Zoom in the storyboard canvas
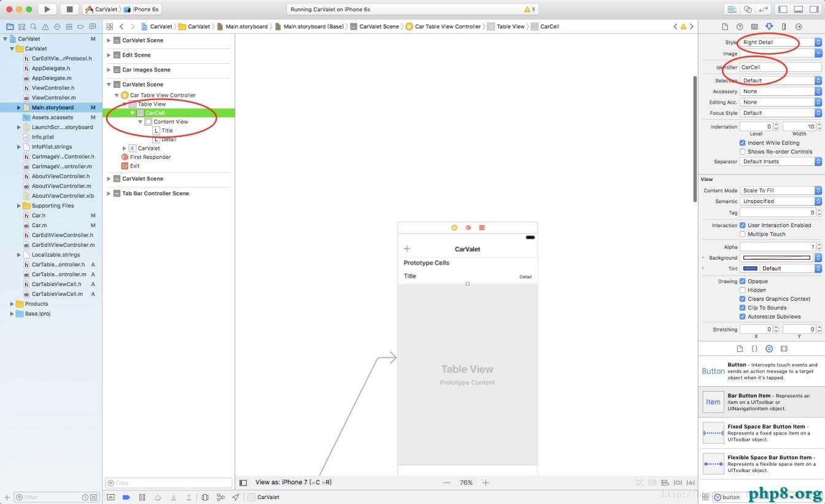 coord(486,483)
